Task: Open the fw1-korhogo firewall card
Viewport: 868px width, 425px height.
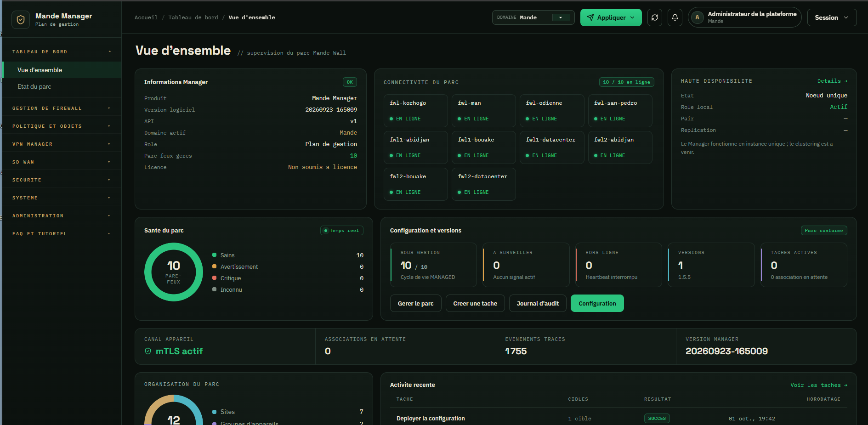Action: click(415, 111)
